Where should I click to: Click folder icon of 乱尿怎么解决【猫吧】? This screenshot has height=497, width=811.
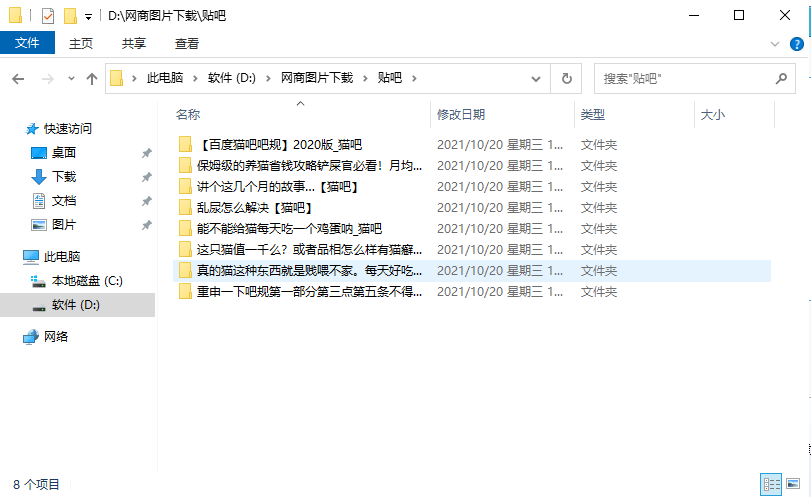[x=185, y=207]
